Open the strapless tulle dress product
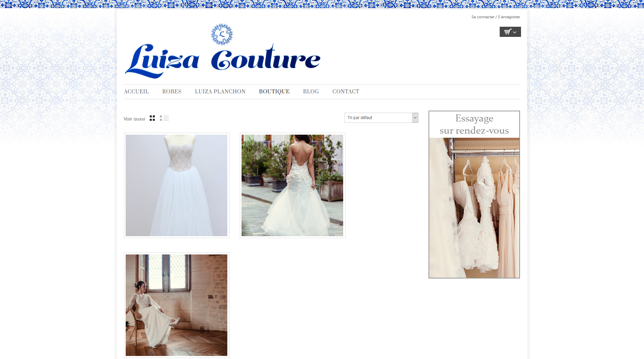This screenshot has height=359, width=644. pyautogui.click(x=176, y=185)
